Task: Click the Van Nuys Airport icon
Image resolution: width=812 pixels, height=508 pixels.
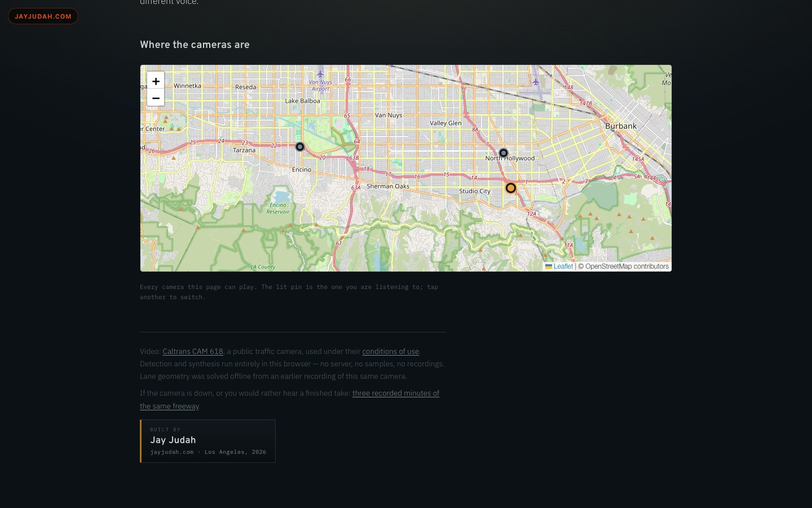Action: 320,74
